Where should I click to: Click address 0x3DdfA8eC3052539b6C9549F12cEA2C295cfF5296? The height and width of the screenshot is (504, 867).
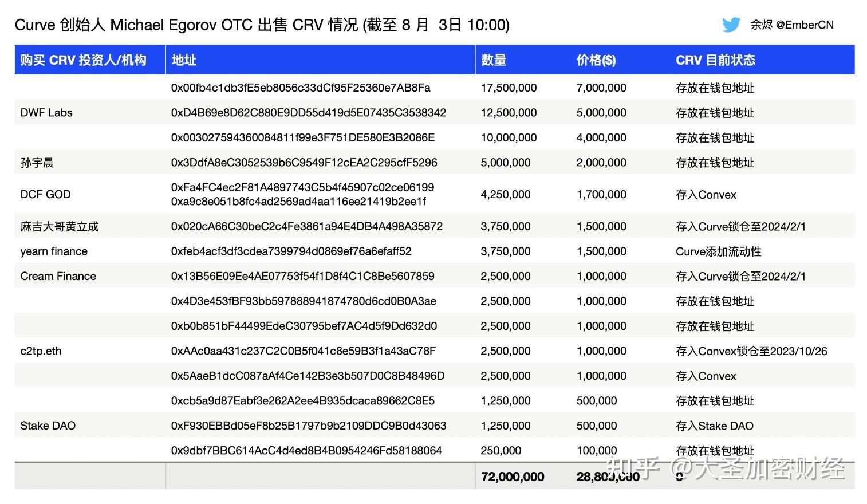(x=304, y=163)
